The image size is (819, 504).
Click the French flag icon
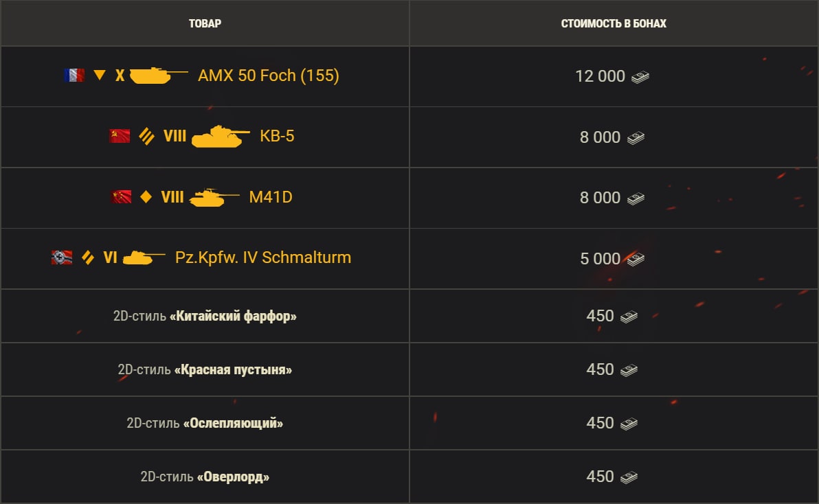74,76
